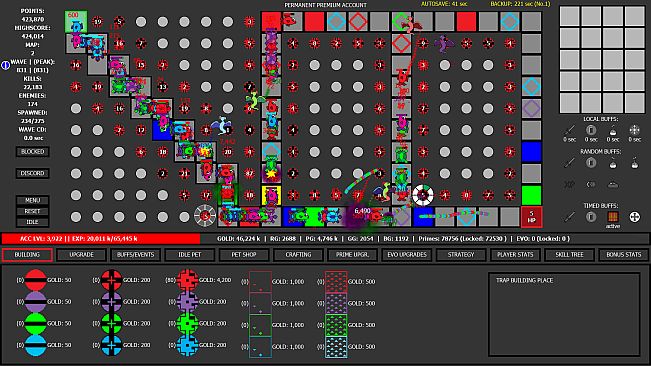
Task: Pick the red patterned trap tile, 500 gold
Action: tap(336, 282)
